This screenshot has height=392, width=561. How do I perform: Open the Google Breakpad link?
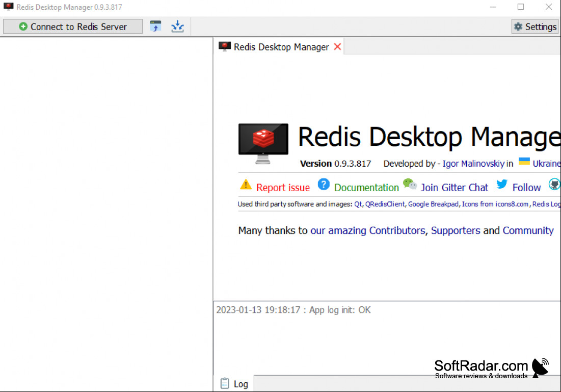pos(433,204)
